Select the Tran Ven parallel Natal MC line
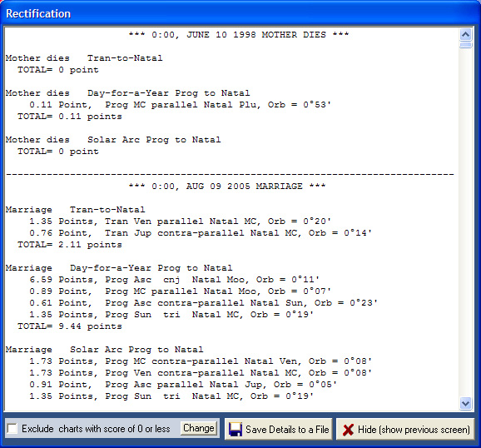Image resolution: width=481 pixels, height=448 pixels. click(180, 222)
